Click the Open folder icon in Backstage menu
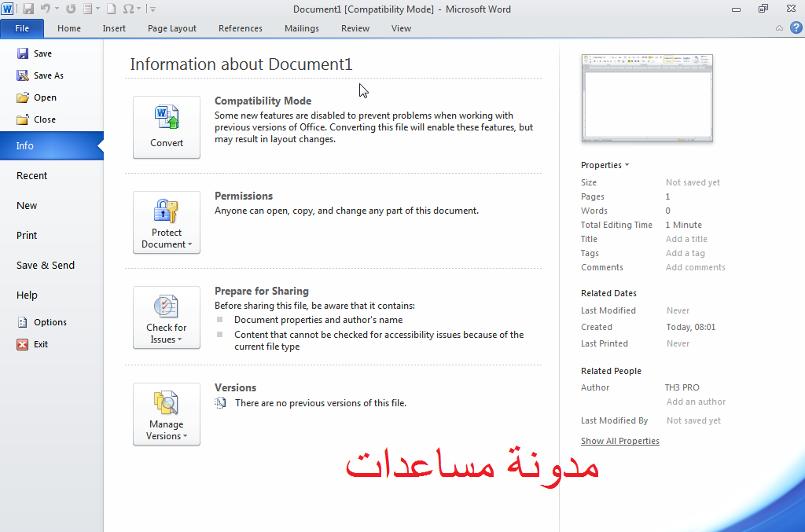Viewport: 805px width, 532px height. 23,97
